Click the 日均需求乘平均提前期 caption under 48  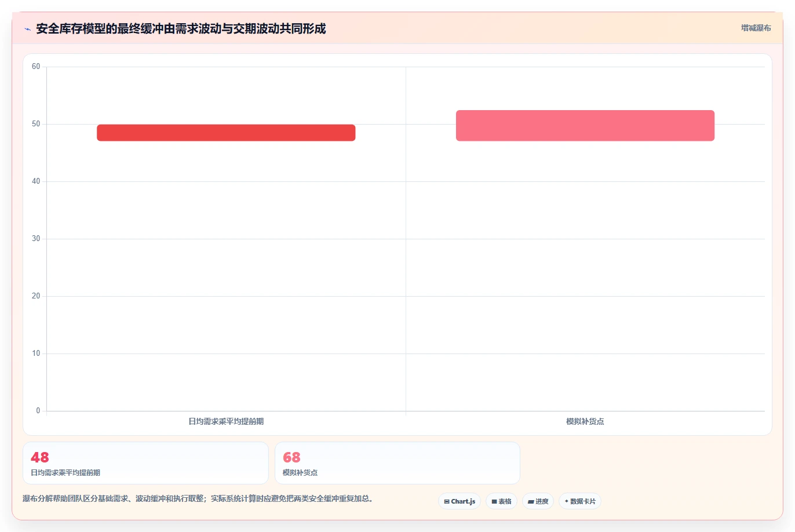pyautogui.click(x=65, y=473)
